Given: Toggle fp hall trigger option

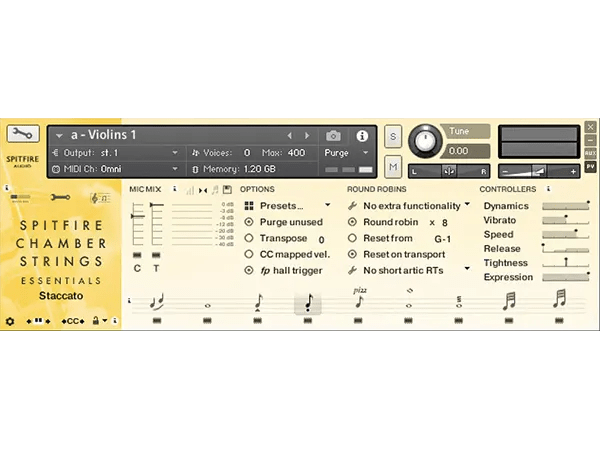Looking at the screenshot, I should pos(249,271).
